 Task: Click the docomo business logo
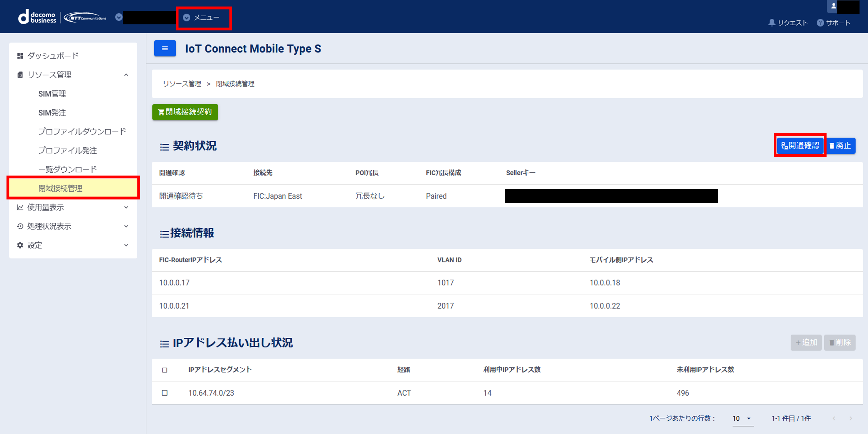pos(37,17)
